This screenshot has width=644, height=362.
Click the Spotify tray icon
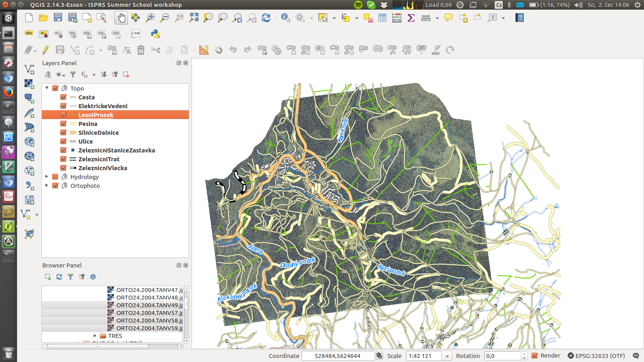(358, 5)
